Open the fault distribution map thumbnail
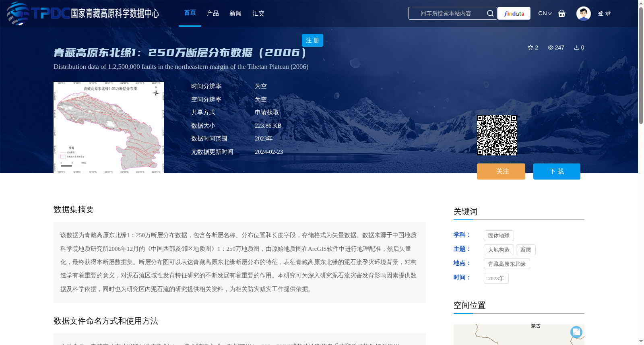The image size is (644, 345). (x=109, y=127)
